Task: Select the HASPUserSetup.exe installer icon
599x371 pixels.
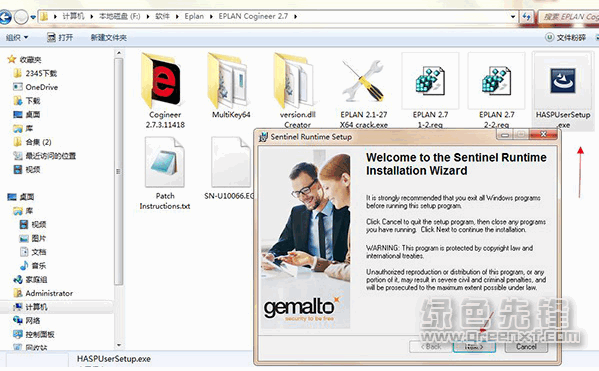Action: [563, 81]
